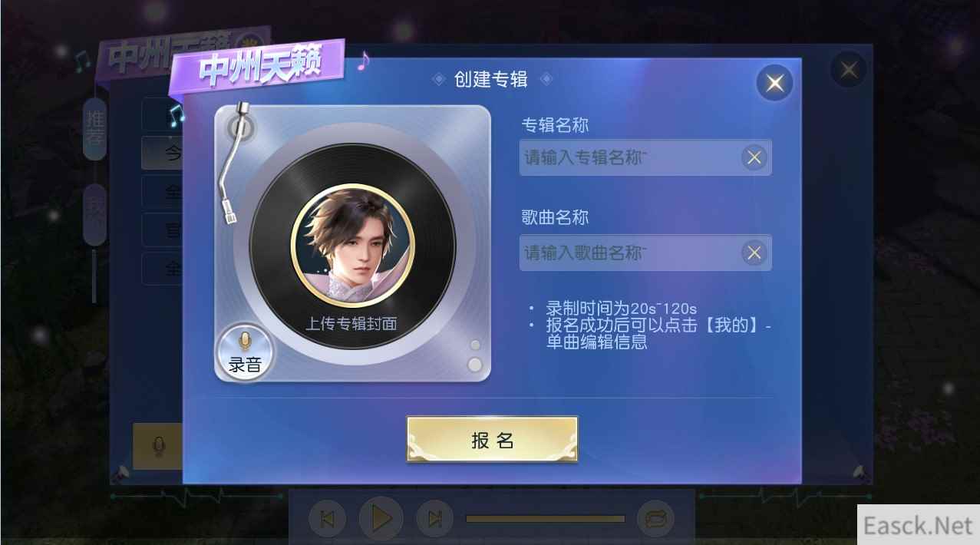Screen dimensions: 980x545
Task: Upload cover via the album portrait thumbnail
Action: click(352, 246)
